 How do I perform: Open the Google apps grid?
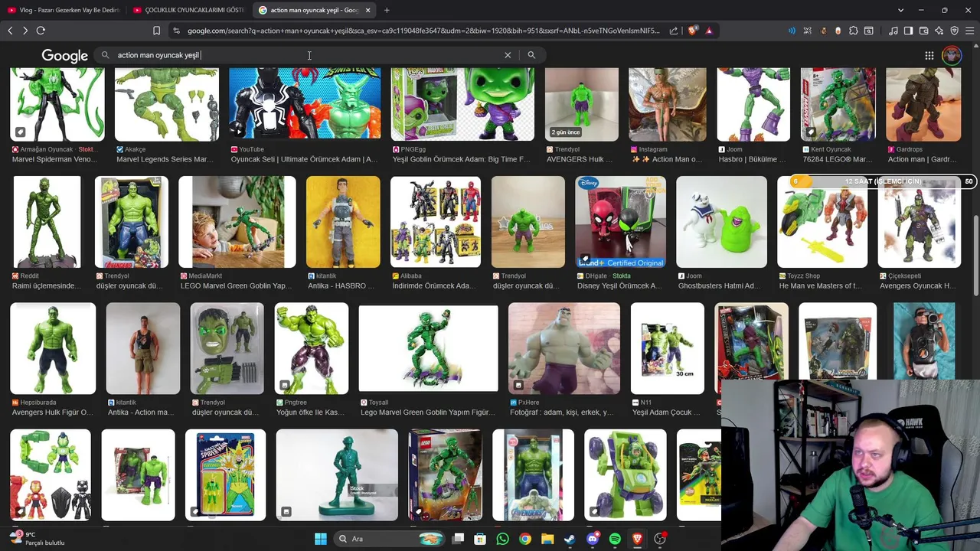(x=929, y=55)
